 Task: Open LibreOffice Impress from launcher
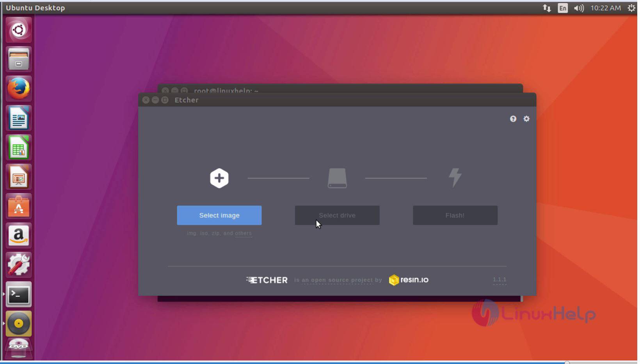point(18,177)
